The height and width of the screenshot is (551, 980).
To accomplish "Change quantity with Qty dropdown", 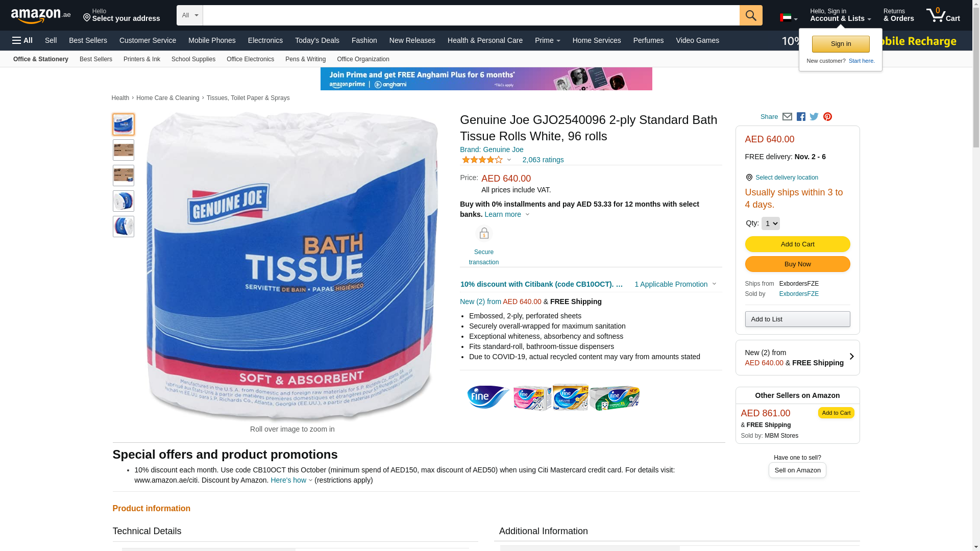I will 770,223.
